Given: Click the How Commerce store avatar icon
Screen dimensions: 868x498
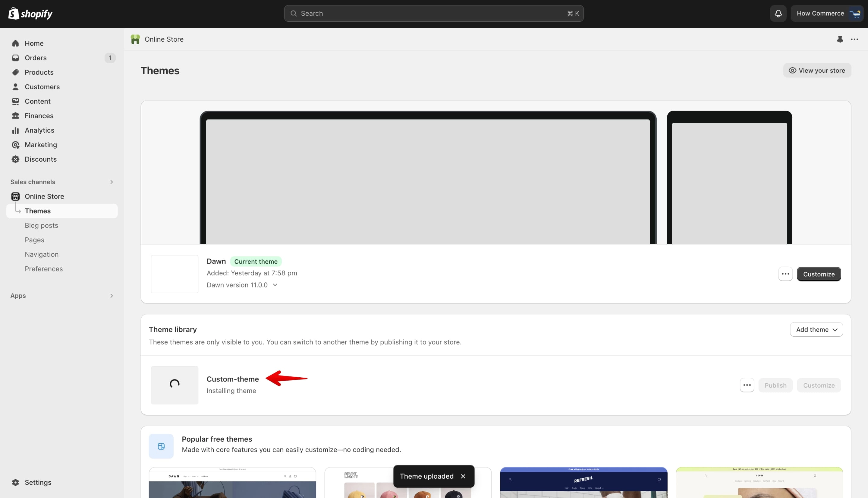Looking at the screenshot, I should [x=855, y=13].
